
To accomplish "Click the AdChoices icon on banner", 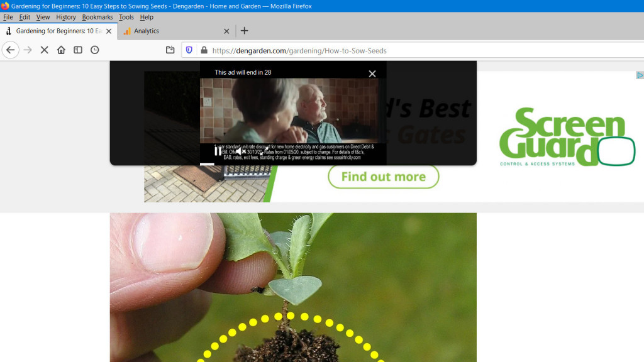I will tap(640, 75).
